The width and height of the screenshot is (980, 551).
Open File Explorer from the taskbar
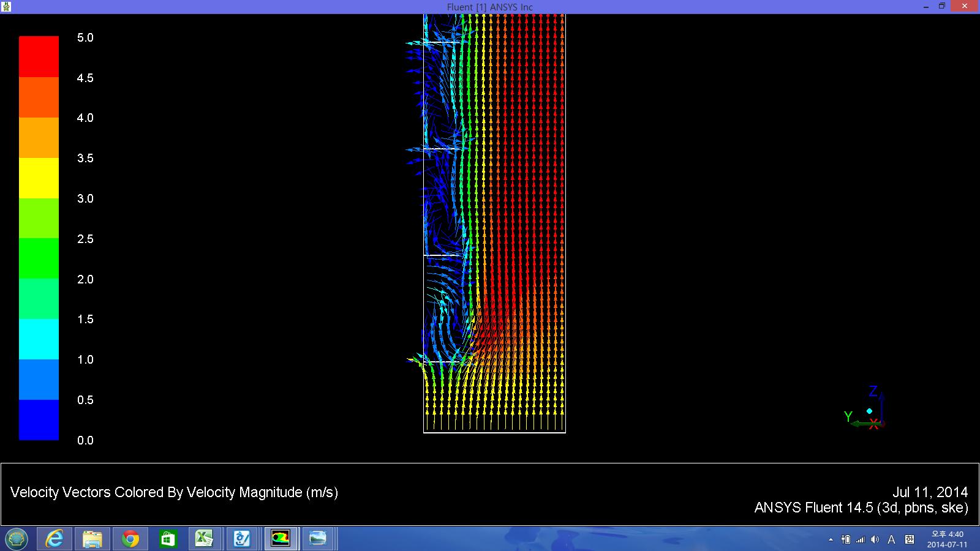92,539
